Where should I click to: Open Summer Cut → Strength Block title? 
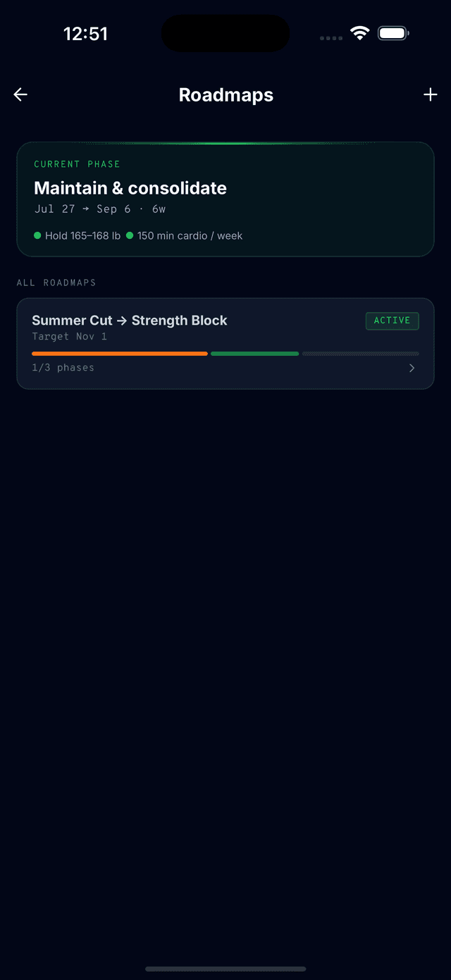(130, 321)
